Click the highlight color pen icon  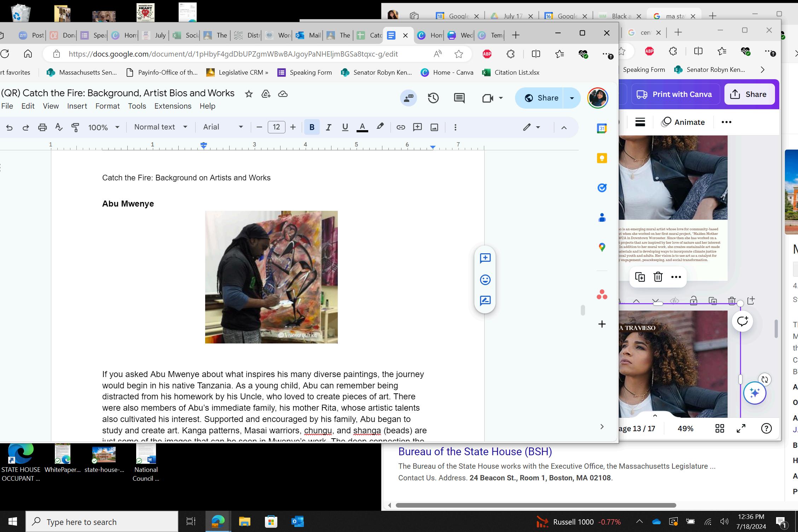380,127
